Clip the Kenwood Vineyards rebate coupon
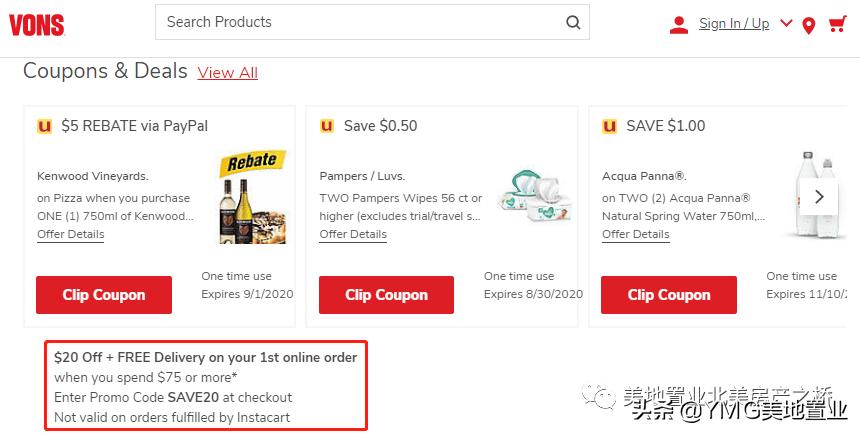Image resolution: width=860 pixels, height=434 pixels. tap(104, 295)
